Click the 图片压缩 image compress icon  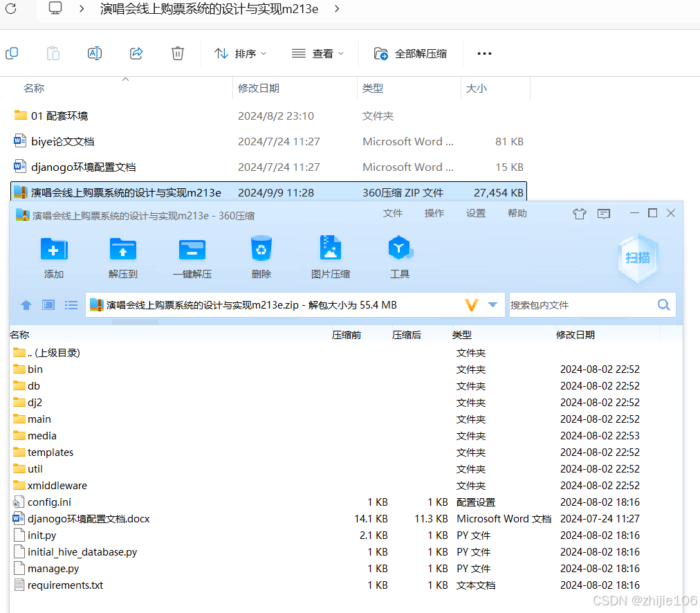pyautogui.click(x=331, y=257)
